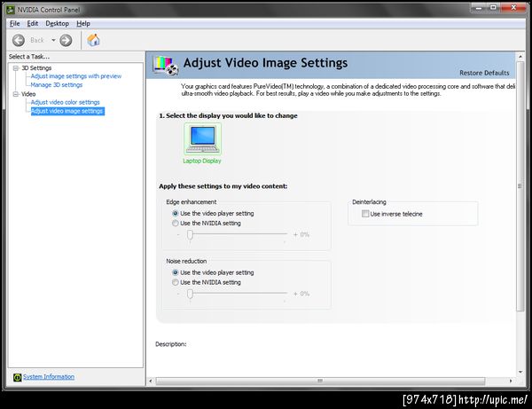Select Noise reduction video player setting radio
This screenshot has width=532, height=409.
point(175,272)
